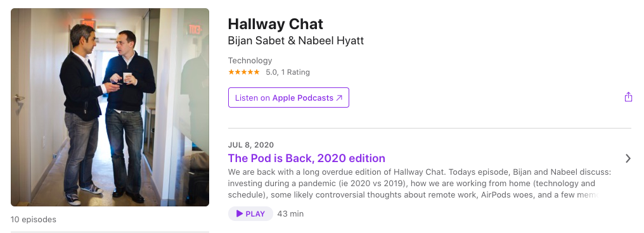Click the first orange rating star
The width and height of the screenshot is (644, 233).
point(231,72)
